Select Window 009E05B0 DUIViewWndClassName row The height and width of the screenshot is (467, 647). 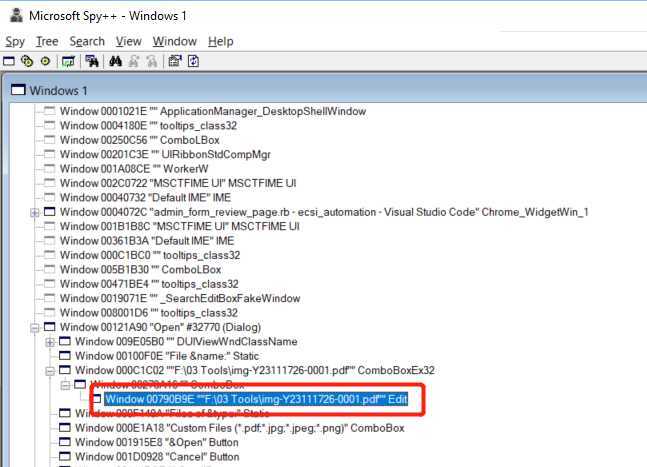pyautogui.click(x=186, y=342)
